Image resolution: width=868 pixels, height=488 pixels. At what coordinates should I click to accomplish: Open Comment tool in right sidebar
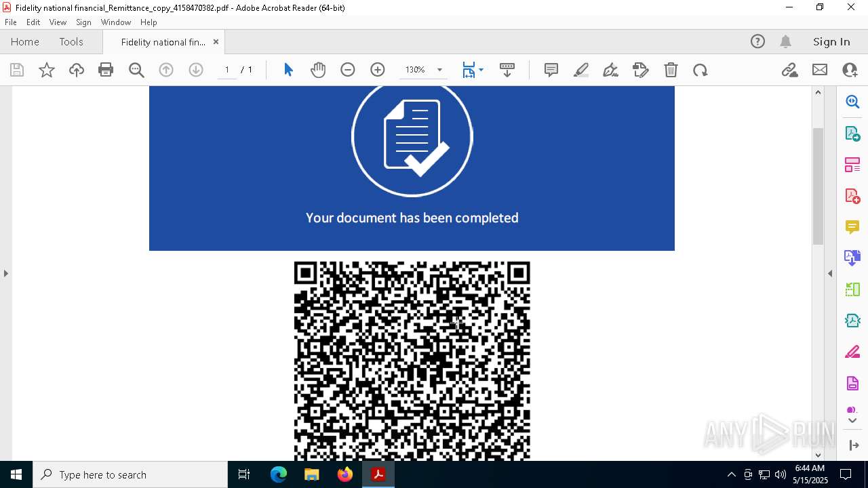pyautogui.click(x=852, y=226)
